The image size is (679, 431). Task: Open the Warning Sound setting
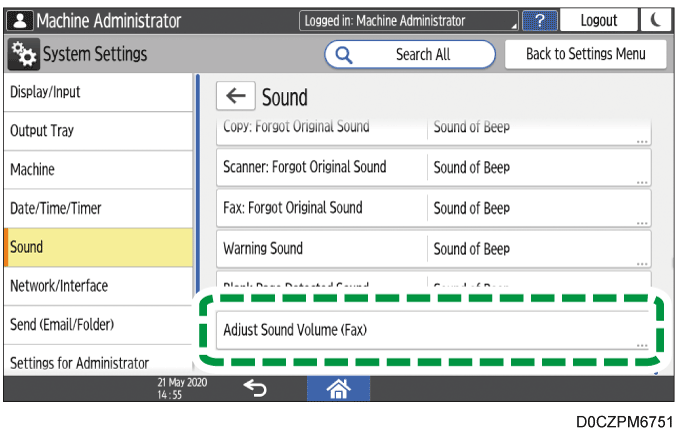point(433,249)
